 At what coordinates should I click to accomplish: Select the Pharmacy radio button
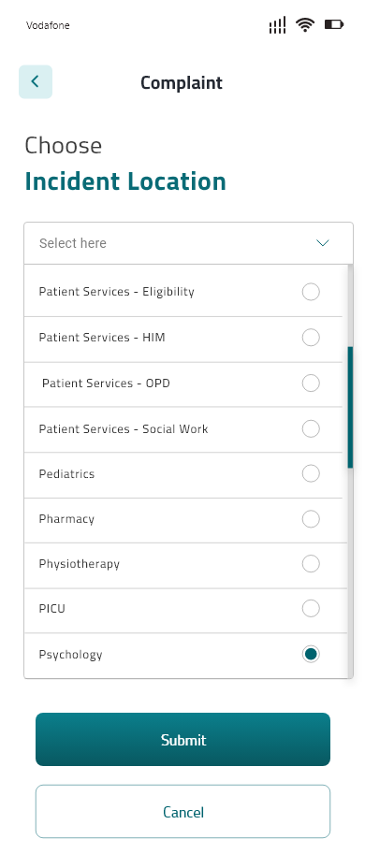[x=311, y=519]
